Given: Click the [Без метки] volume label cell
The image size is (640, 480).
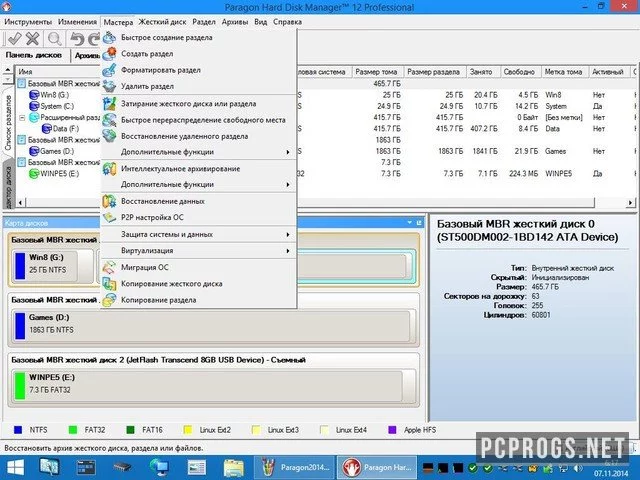Looking at the screenshot, I should [x=564, y=118].
